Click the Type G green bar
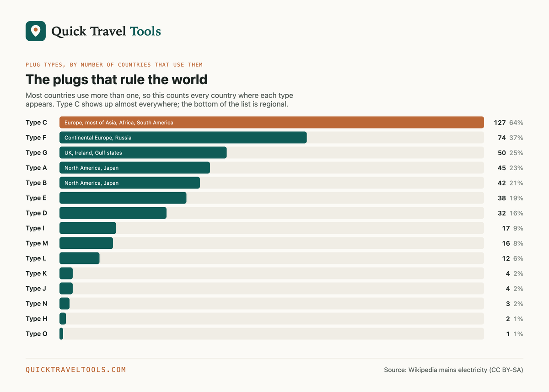Screen dimensions: 549x392 143,153
